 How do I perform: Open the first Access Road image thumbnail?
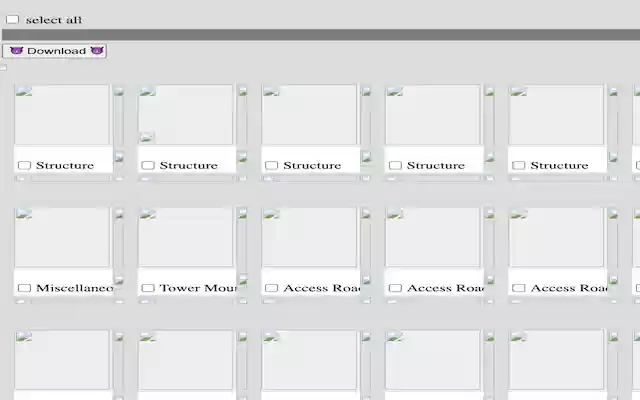click(x=309, y=237)
